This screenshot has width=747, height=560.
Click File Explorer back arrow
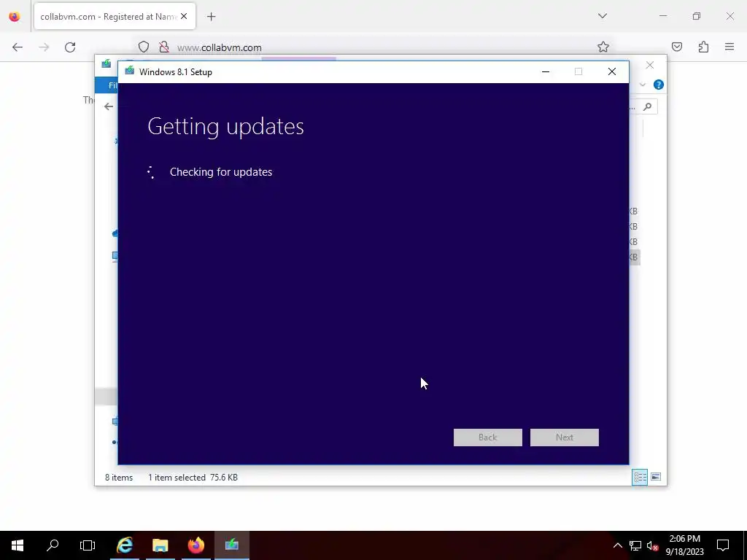[x=109, y=106]
